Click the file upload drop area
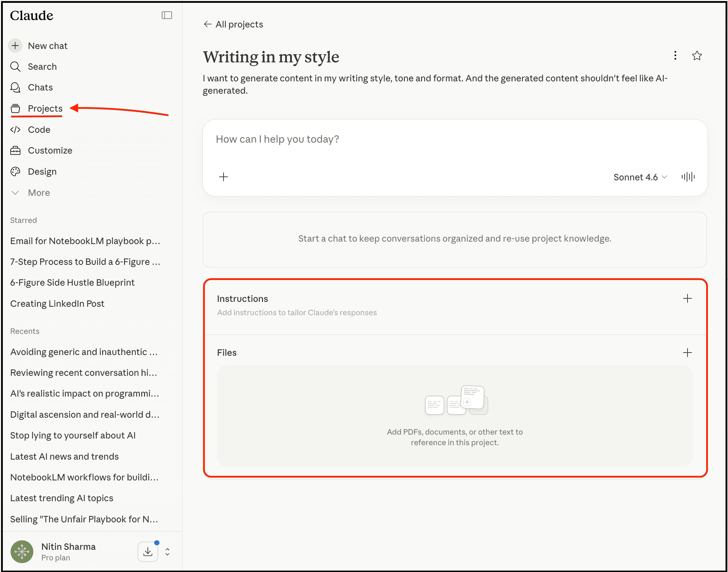Viewport: 728px width, 572px height. click(455, 416)
